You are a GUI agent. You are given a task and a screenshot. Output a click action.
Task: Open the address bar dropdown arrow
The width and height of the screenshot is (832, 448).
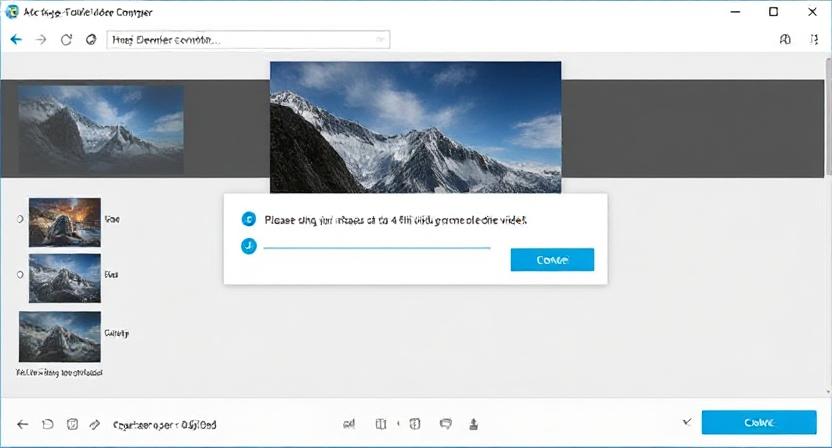[380, 40]
